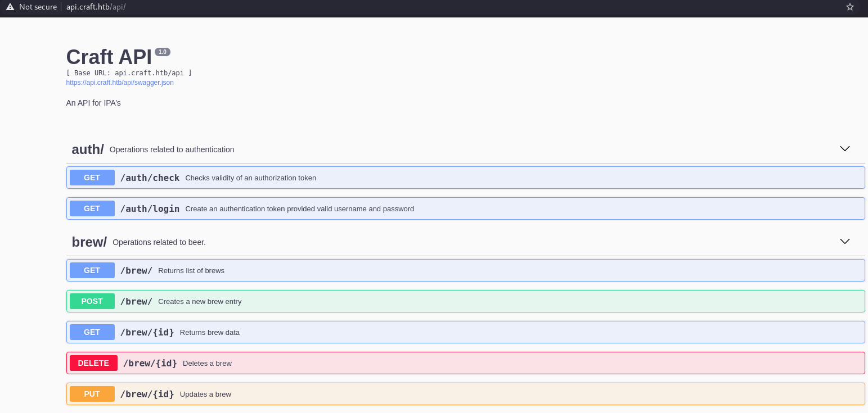The image size is (868, 413).
Task: Click the orange PUT method badge
Action: (x=92, y=394)
